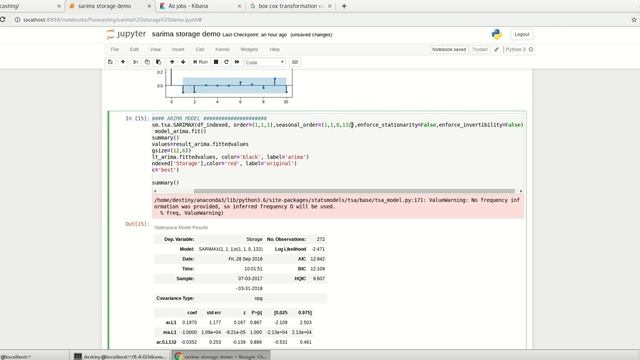This screenshot has height=360, width=640.
Task: Click the In [15] prompt
Action: pos(137,118)
